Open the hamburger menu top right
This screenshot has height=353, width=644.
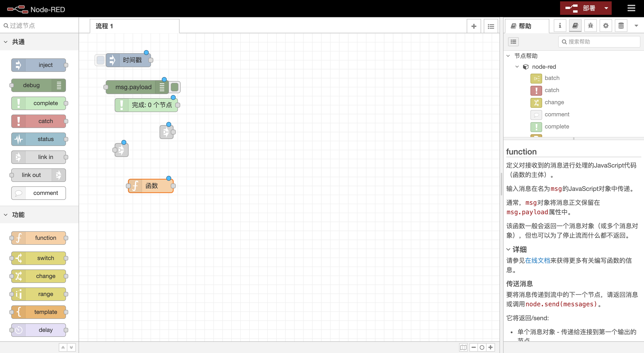632,8
